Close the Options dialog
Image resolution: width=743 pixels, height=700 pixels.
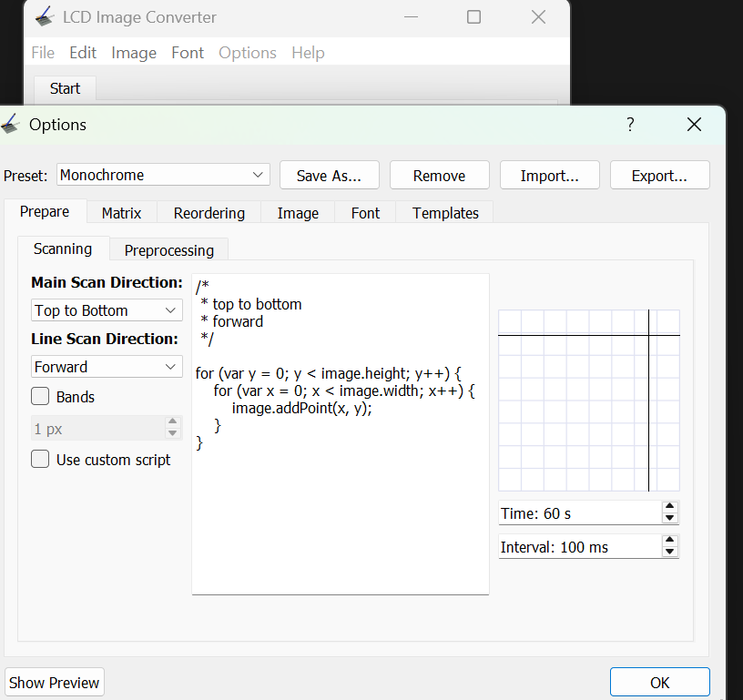[694, 125]
